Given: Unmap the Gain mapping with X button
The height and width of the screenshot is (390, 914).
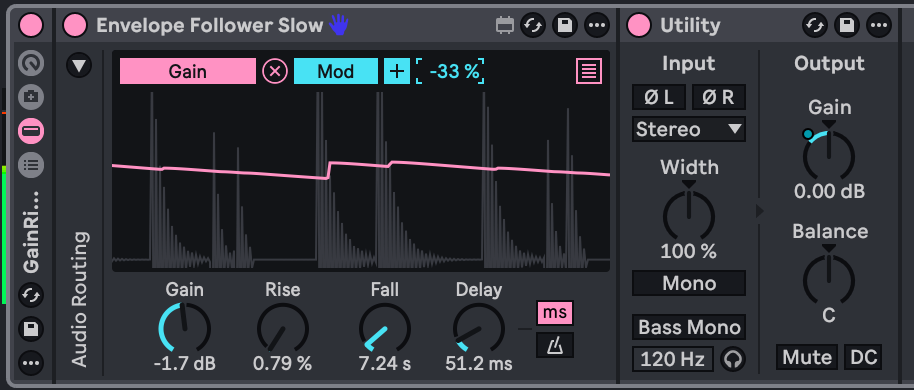Looking at the screenshot, I should (275, 72).
